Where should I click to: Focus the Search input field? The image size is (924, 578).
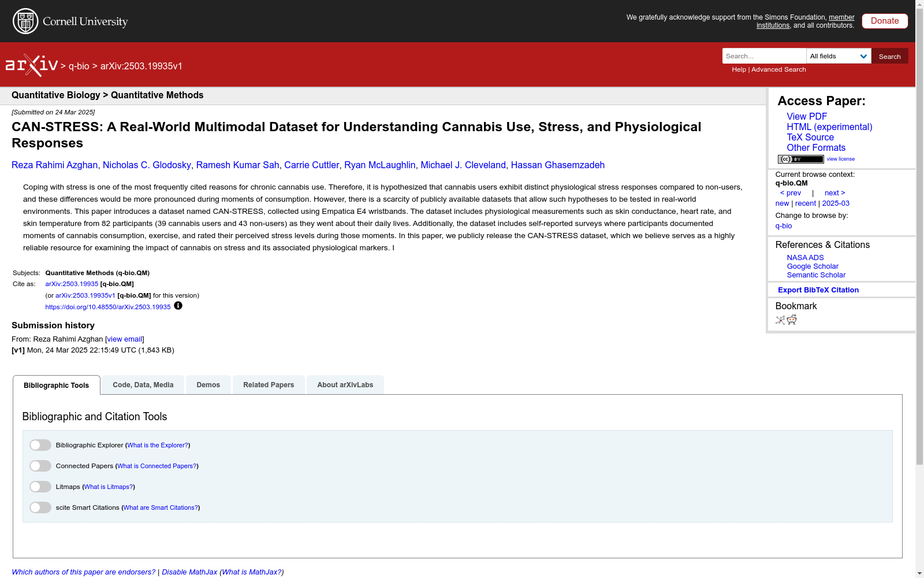(764, 56)
